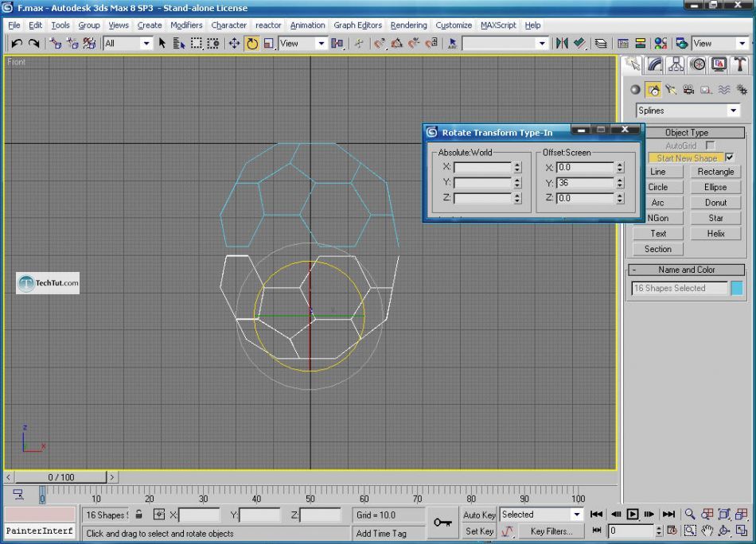756x544 pixels.
Task: Click the Play Animation button
Action: click(632, 514)
